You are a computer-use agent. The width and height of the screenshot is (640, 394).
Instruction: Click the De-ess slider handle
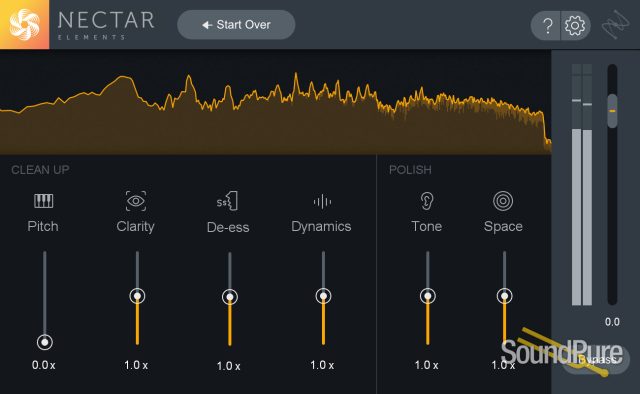coord(230,297)
